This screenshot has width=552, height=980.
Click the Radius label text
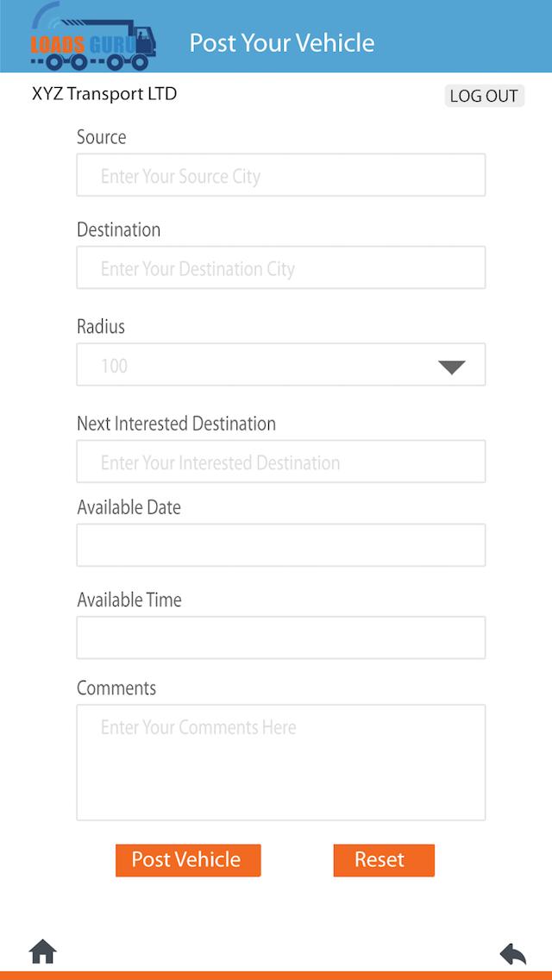[x=101, y=327]
